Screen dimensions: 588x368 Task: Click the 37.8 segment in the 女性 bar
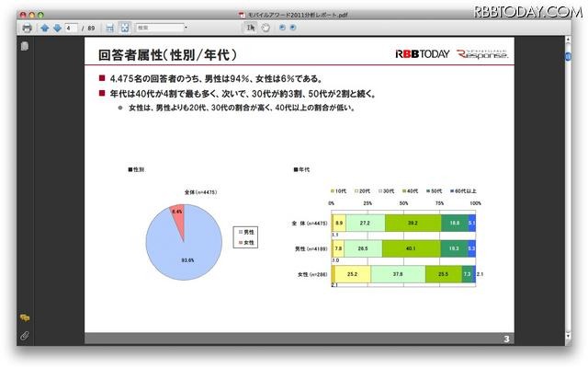[398, 274]
